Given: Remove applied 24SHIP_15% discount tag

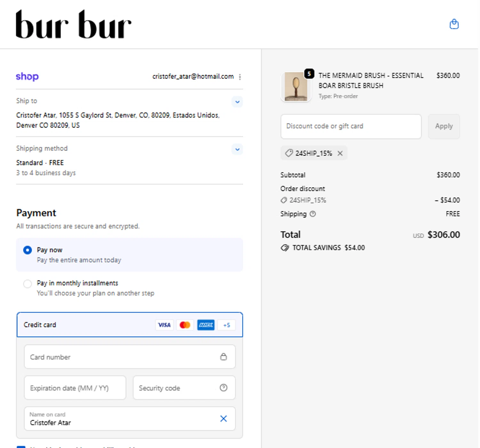Looking at the screenshot, I should point(340,153).
